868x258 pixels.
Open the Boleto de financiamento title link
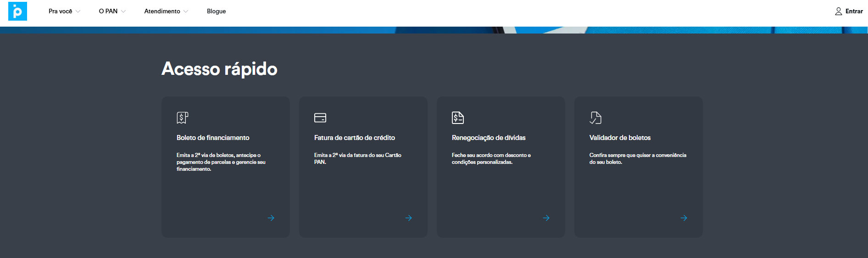point(213,138)
